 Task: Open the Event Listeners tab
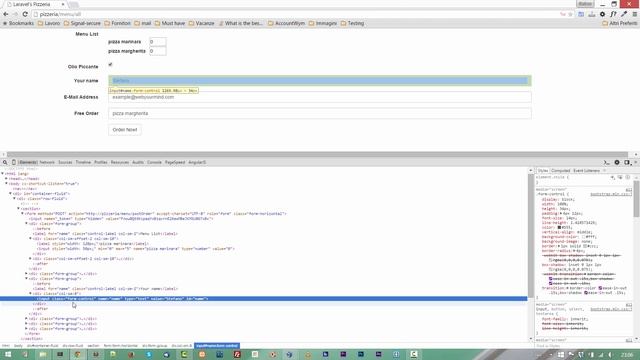point(587,171)
